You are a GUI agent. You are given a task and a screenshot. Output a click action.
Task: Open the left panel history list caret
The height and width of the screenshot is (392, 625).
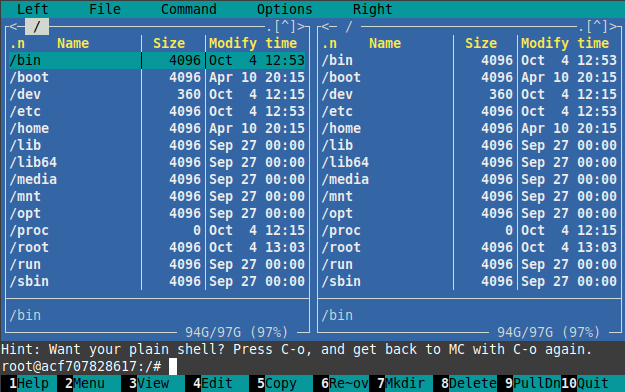pyautogui.click(x=285, y=26)
